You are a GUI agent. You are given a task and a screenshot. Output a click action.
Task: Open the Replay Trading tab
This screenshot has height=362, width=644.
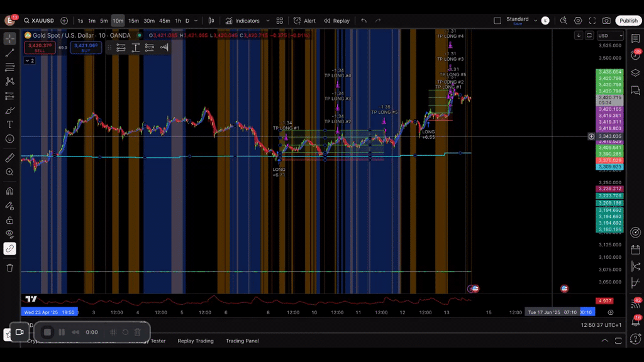click(195, 341)
